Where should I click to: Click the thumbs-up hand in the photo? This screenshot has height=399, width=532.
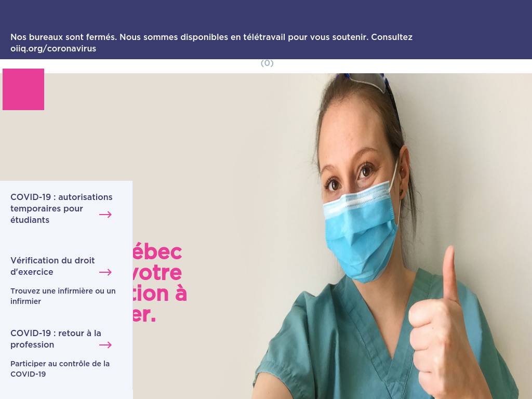pyautogui.click(x=445, y=326)
